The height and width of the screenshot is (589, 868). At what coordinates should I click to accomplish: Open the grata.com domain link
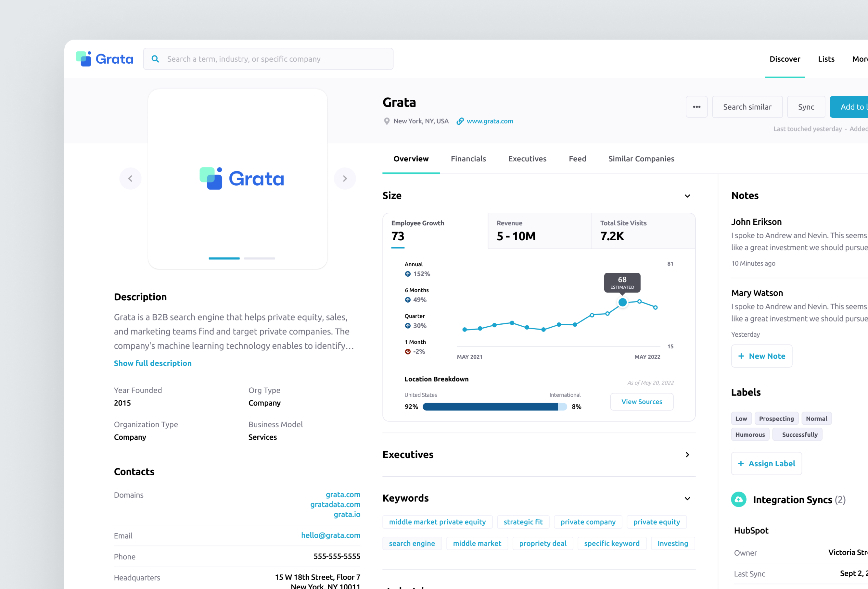tap(343, 495)
